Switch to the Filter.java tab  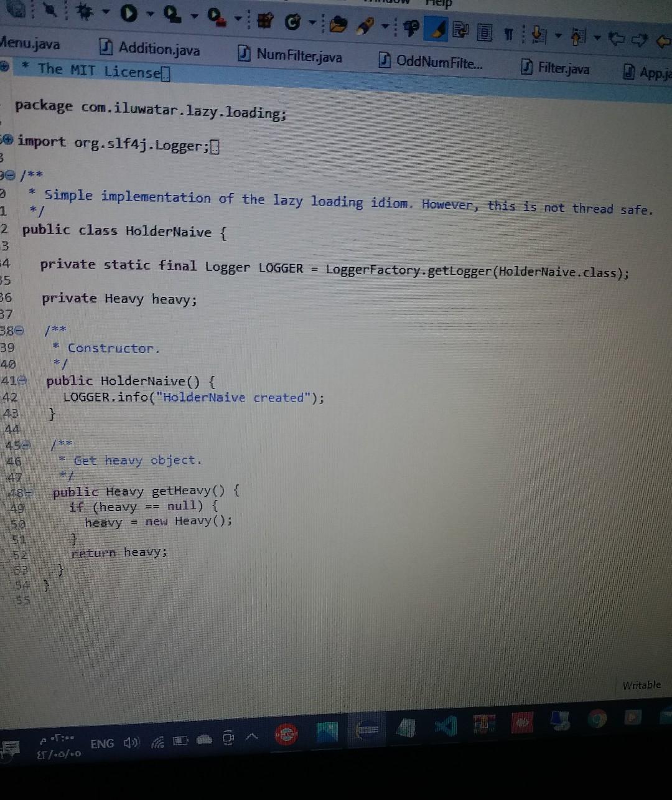tap(563, 68)
